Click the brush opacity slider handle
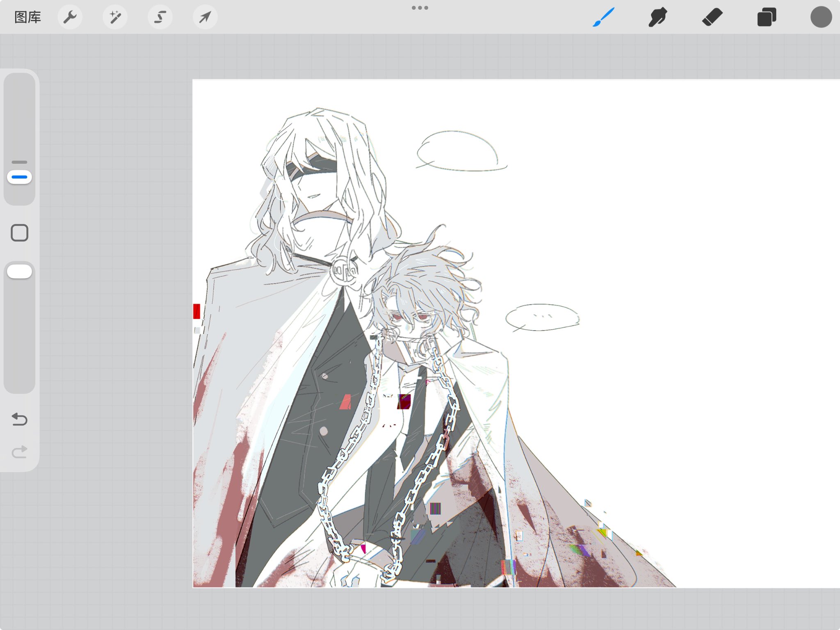The image size is (840, 630). tap(19, 272)
